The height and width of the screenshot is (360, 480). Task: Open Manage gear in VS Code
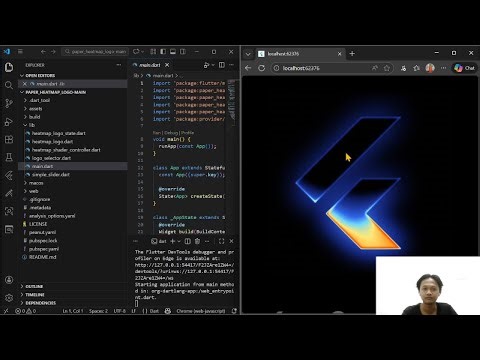point(9,298)
